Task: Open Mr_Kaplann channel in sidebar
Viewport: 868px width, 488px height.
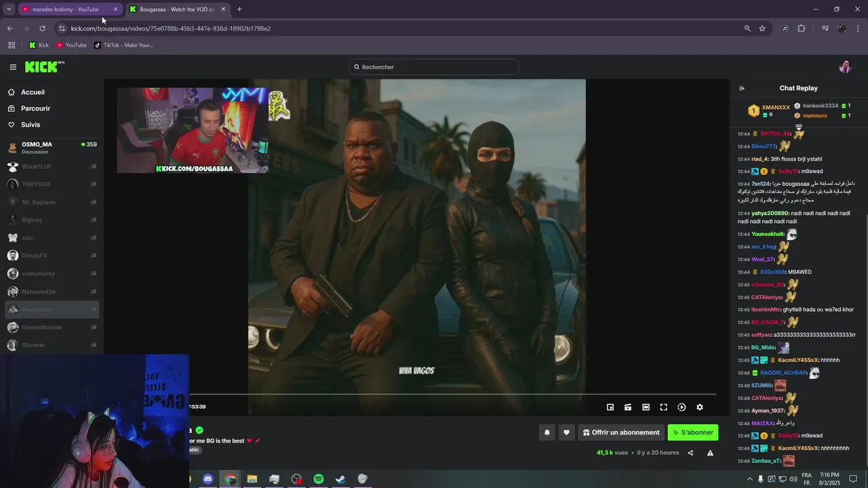Action: tap(52, 202)
